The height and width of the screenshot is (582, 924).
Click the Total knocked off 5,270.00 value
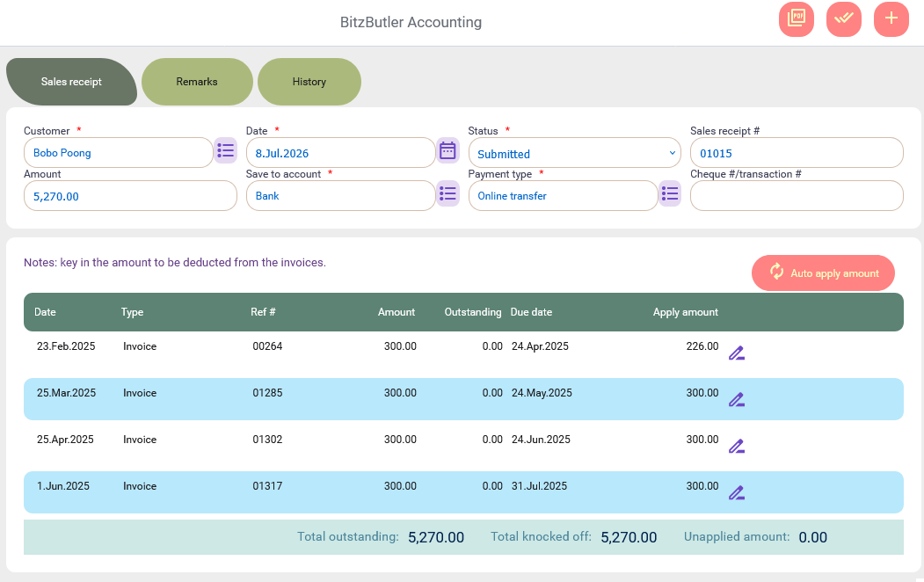629,537
